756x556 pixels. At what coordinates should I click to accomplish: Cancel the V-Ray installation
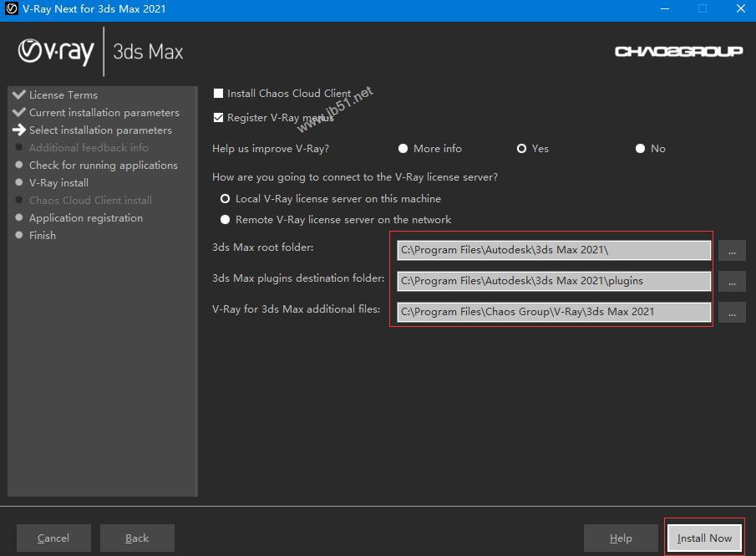[53, 538]
